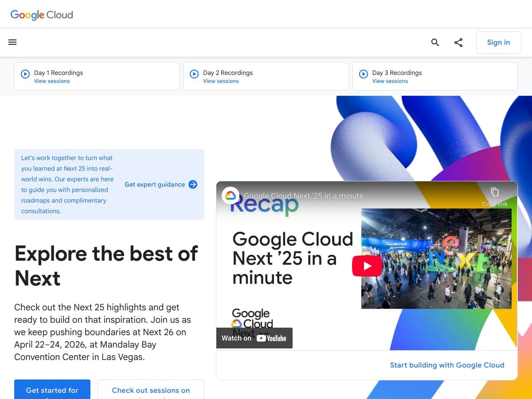Screen dimensions: 532x399
Task: Play the YouTube recap video
Action: coord(367,266)
